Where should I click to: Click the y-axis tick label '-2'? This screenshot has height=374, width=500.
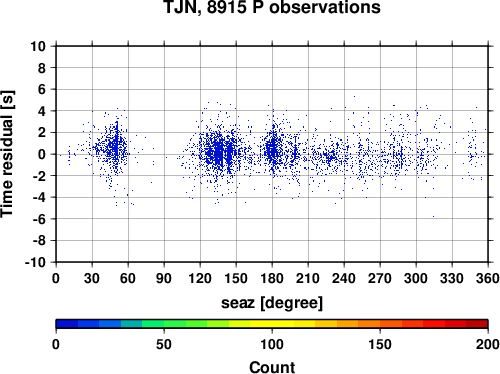coord(39,176)
